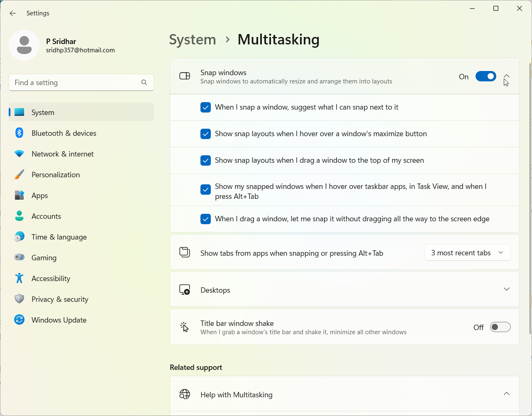This screenshot has height=416, width=532.
Task: Open Gaming settings
Action: (x=81, y=257)
